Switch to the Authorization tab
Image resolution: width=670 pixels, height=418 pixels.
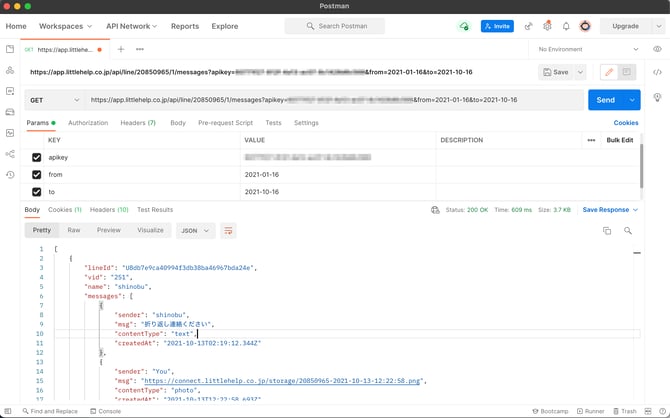(x=88, y=123)
